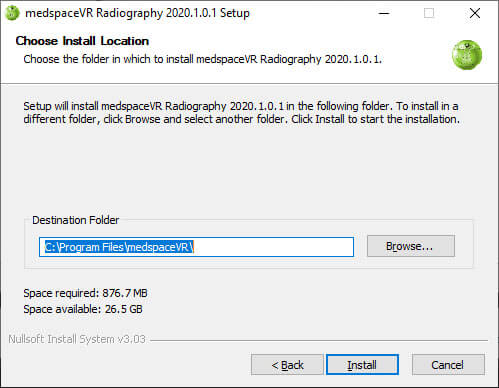The width and height of the screenshot is (499, 388).
Task: Click the medspaceVR apple icon in title bar
Action: (x=12, y=13)
